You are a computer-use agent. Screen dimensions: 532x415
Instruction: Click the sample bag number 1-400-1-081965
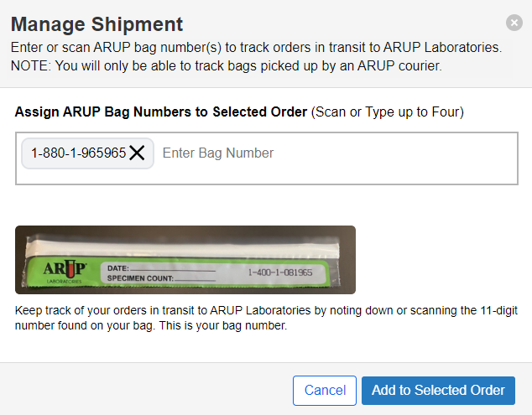point(279,272)
